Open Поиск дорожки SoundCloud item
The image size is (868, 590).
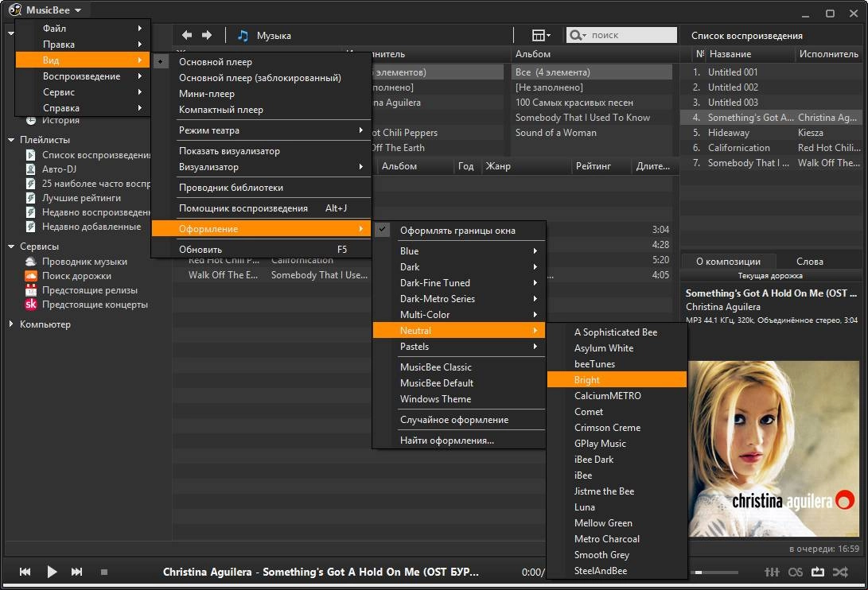pos(76,276)
